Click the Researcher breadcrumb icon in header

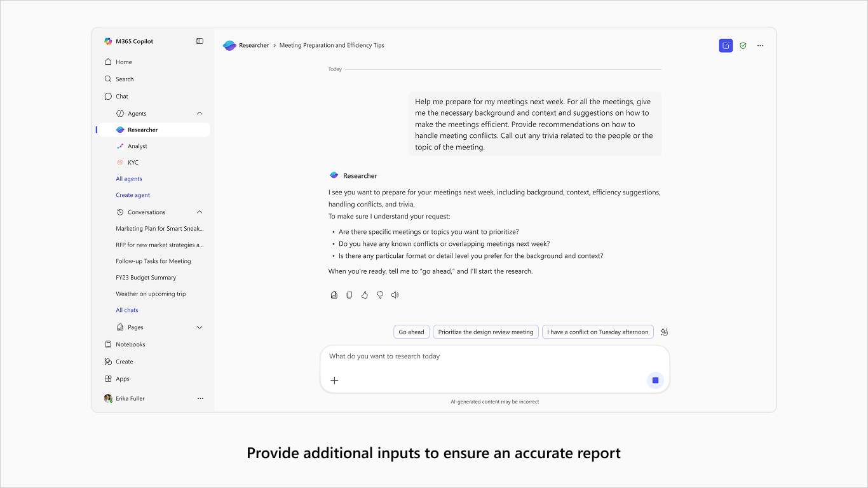tap(229, 46)
